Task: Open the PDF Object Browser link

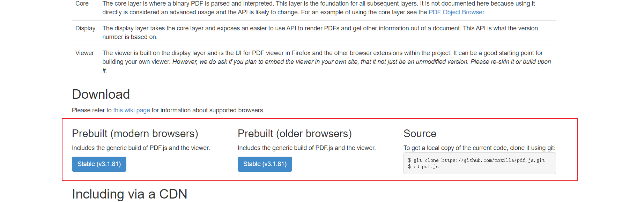Action: pos(456,12)
